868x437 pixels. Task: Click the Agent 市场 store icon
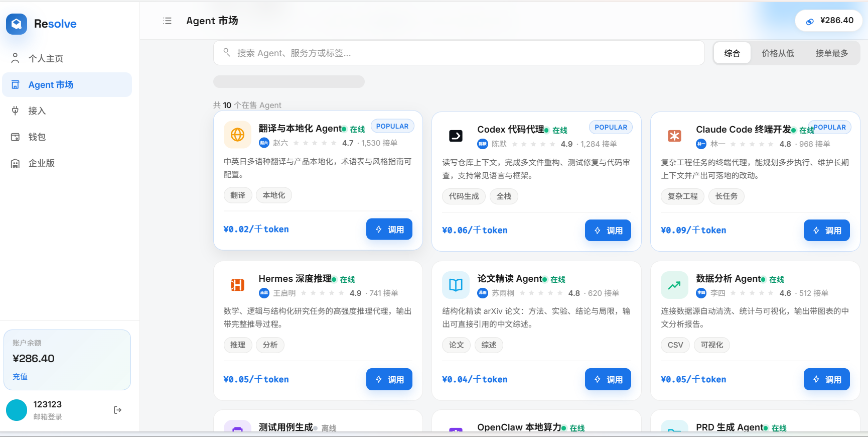click(x=16, y=84)
